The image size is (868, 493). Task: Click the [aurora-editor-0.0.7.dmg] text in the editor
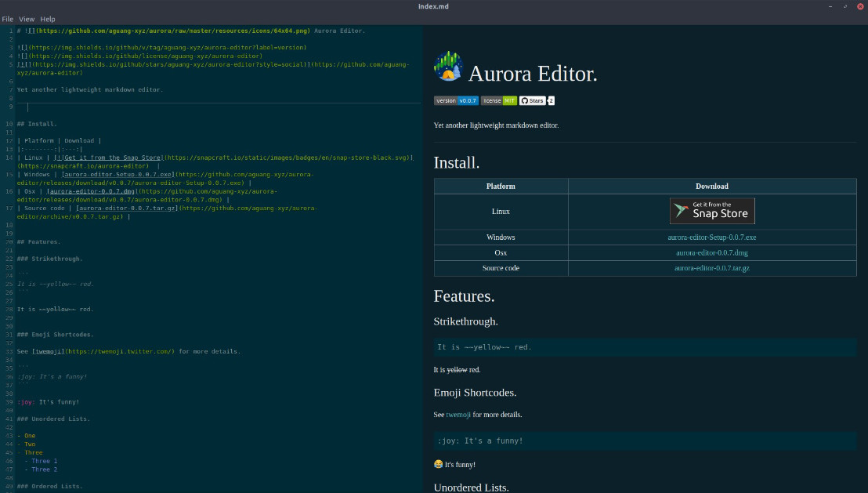point(92,191)
